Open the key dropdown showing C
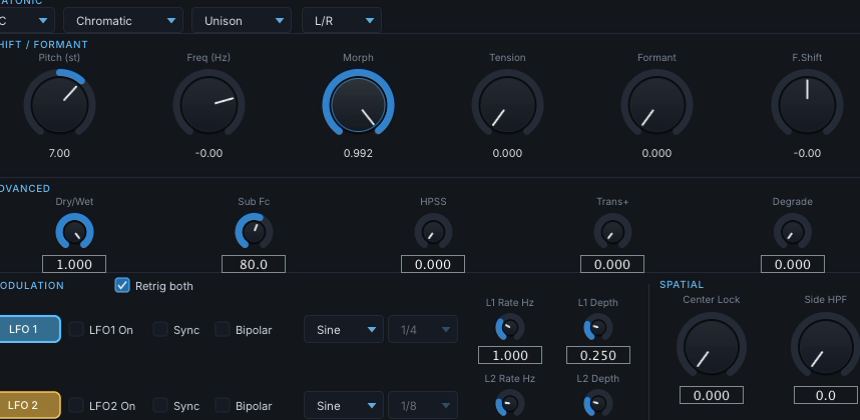 (x=27, y=21)
